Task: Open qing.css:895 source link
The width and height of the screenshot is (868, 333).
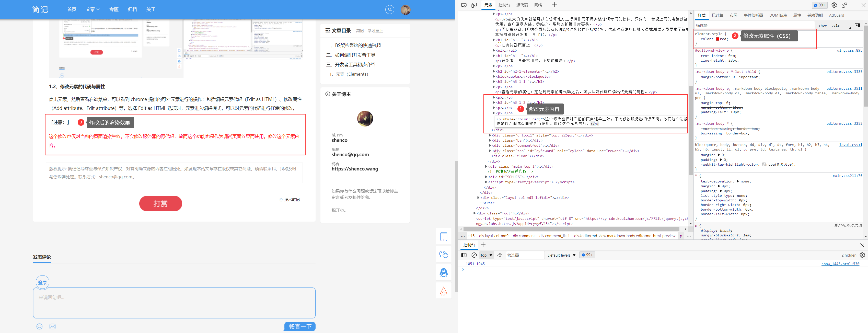Action: (849, 51)
